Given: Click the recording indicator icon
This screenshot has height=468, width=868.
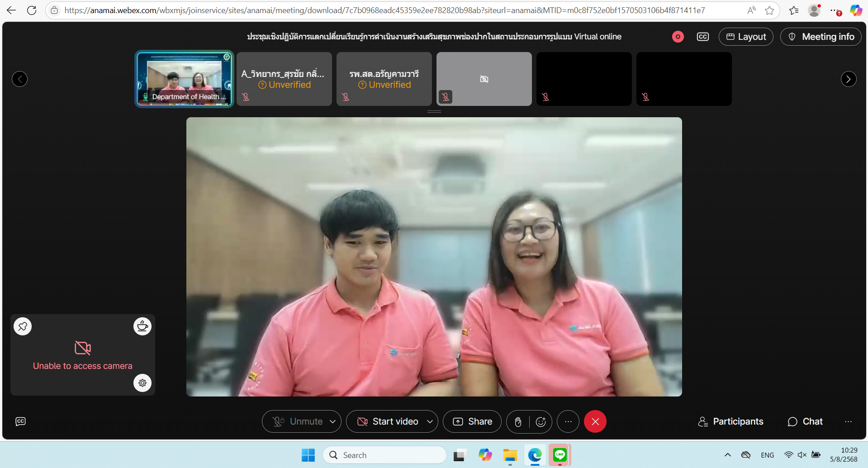Looking at the screenshot, I should click(x=678, y=37).
